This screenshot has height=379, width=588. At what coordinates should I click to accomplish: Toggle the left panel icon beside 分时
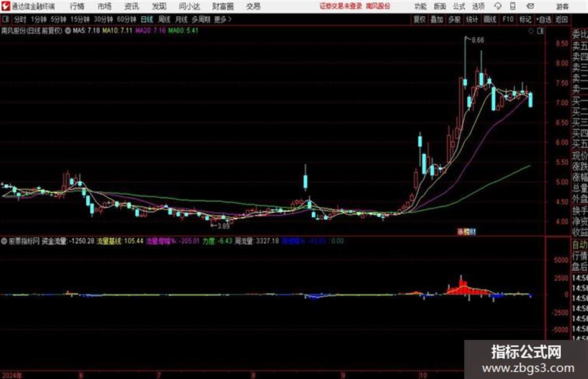pos(5,19)
